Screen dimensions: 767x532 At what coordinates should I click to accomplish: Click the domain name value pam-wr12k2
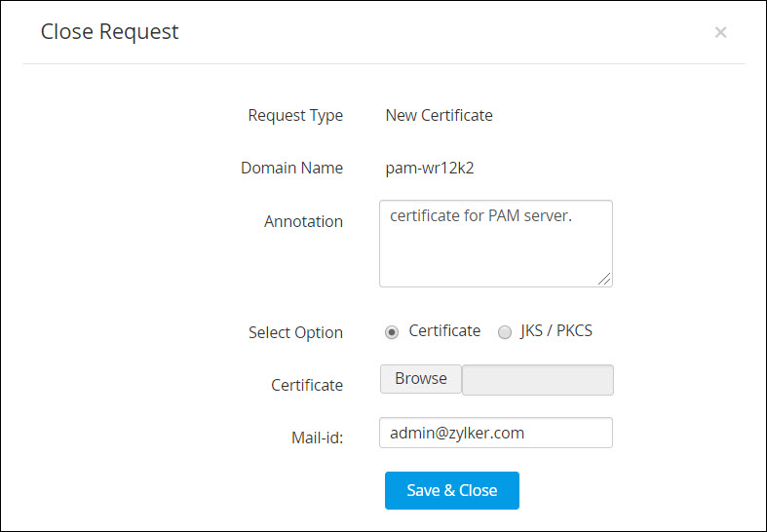(x=430, y=168)
